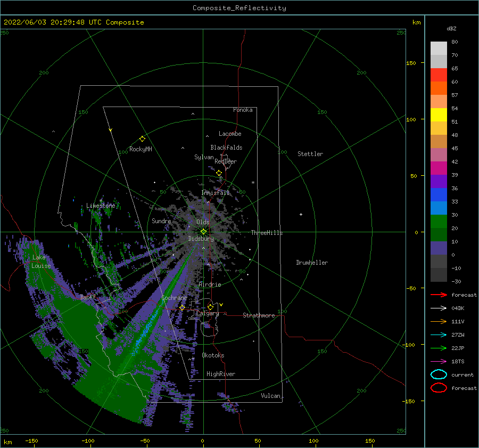Click the Sundre label
479x448 pixels.
pos(161,221)
